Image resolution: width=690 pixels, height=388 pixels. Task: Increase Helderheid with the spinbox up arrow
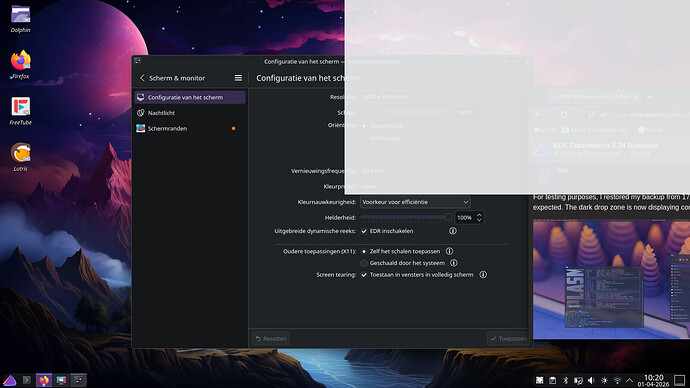(x=479, y=215)
